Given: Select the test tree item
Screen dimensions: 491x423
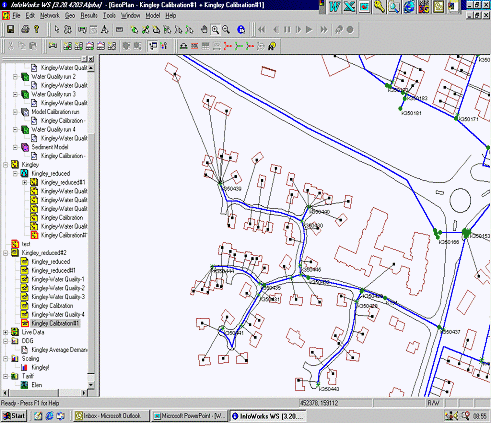Looking at the screenshot, I should pyautogui.click(x=26, y=244).
